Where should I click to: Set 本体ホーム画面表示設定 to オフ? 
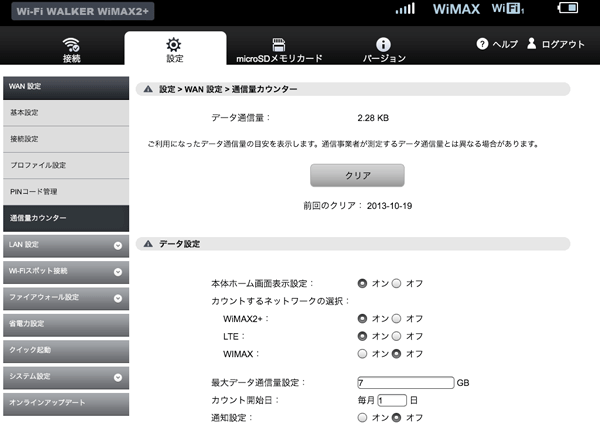point(397,283)
